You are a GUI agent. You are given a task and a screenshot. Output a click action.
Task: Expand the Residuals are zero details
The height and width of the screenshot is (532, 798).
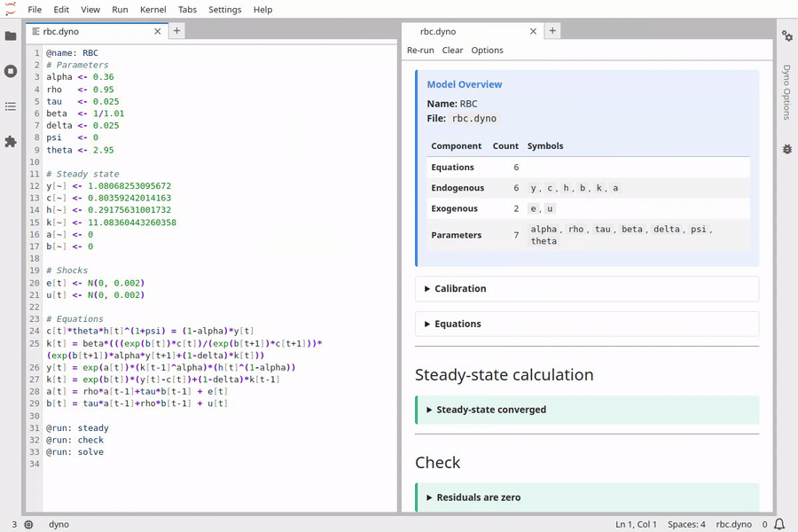tap(587, 497)
